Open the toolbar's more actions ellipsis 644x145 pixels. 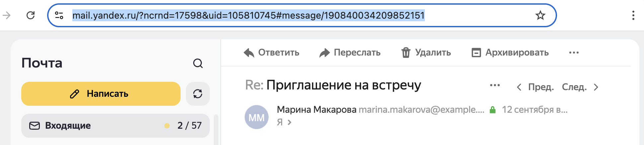tap(574, 53)
